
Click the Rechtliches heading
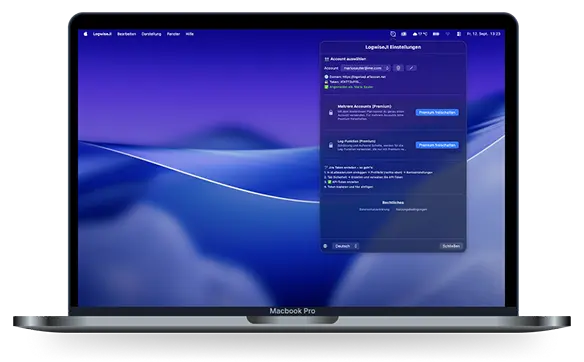[393, 203]
